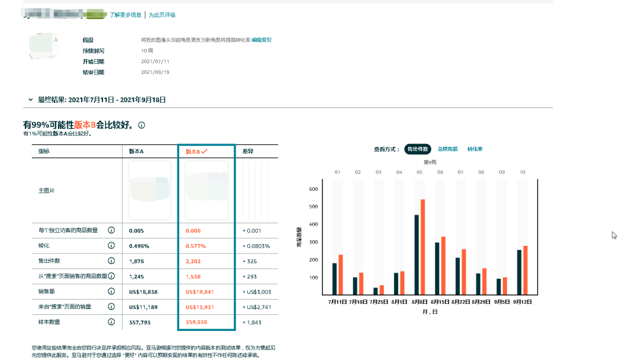The image size is (639, 364).
Task: Open the info icon for 转化 metric
Action: (111, 246)
